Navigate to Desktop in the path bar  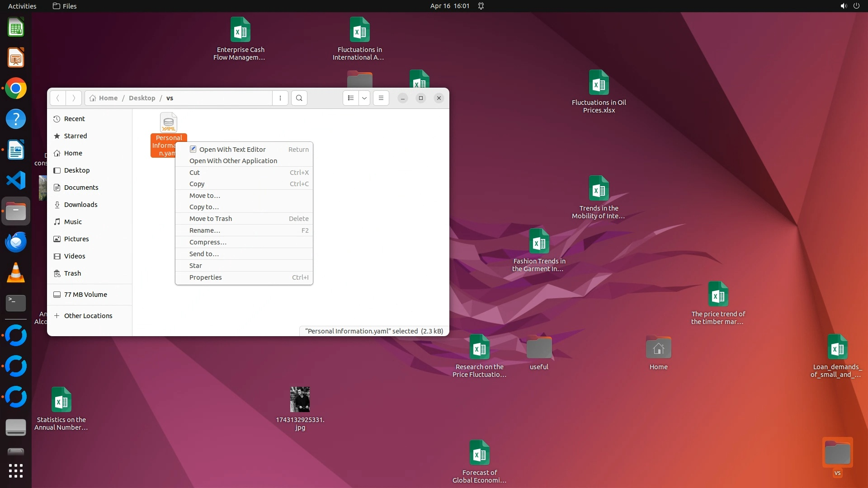coord(142,98)
